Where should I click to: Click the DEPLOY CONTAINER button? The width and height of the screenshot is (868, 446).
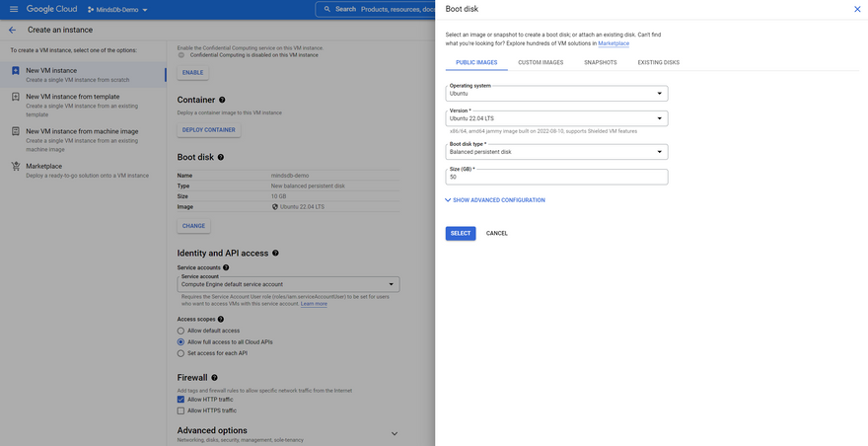click(209, 130)
